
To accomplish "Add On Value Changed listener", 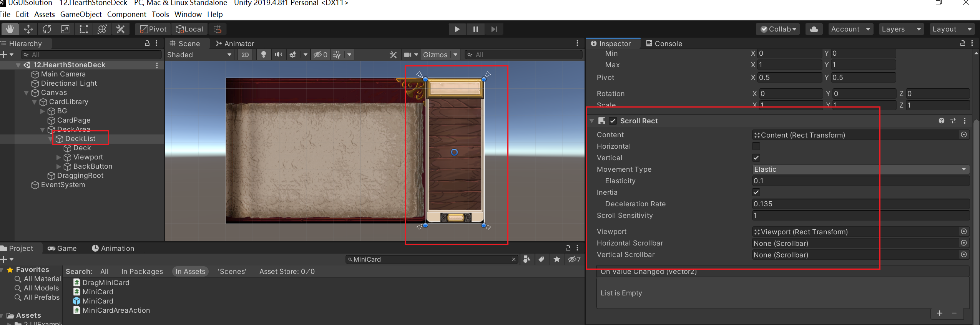I will [940, 313].
